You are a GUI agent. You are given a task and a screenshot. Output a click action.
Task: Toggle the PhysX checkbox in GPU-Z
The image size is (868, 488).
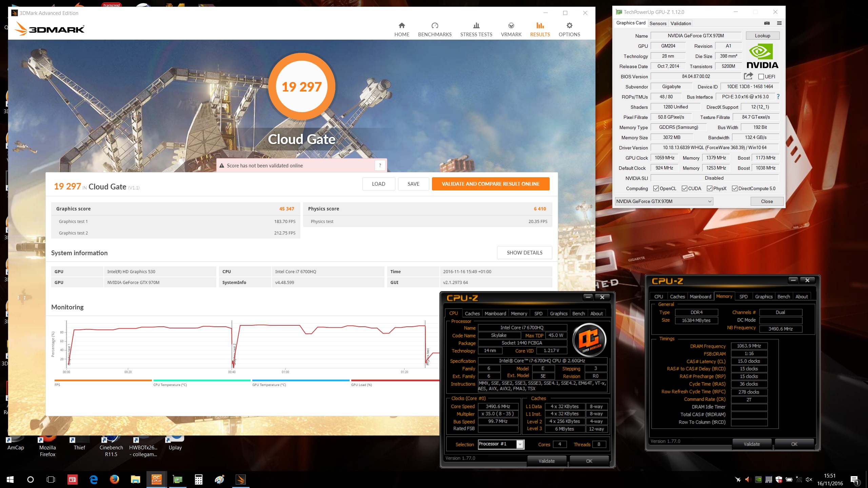[709, 188]
